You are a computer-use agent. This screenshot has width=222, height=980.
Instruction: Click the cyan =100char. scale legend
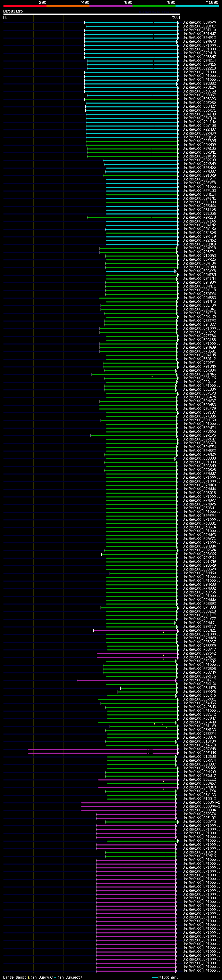click(165, 977)
